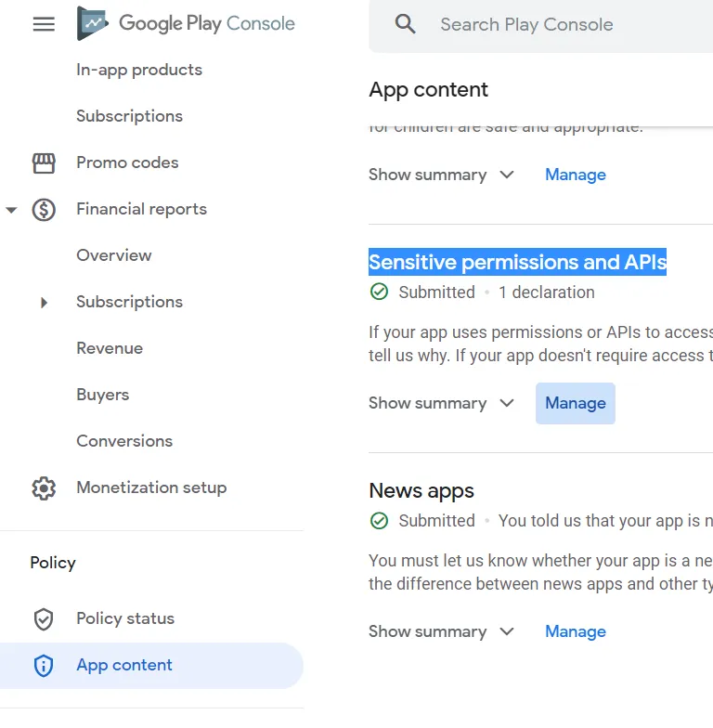Click the search magnifier icon
The image size is (713, 728).
pyautogui.click(x=405, y=24)
